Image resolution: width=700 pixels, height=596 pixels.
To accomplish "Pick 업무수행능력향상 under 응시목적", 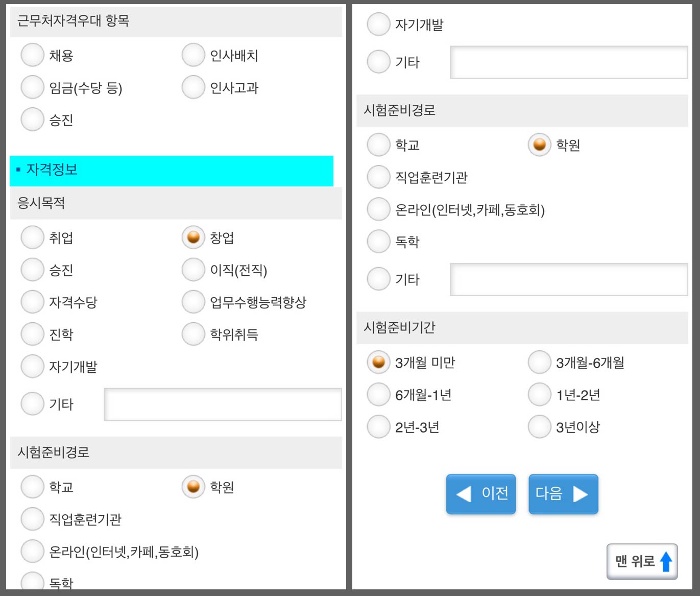I will pyautogui.click(x=192, y=302).
